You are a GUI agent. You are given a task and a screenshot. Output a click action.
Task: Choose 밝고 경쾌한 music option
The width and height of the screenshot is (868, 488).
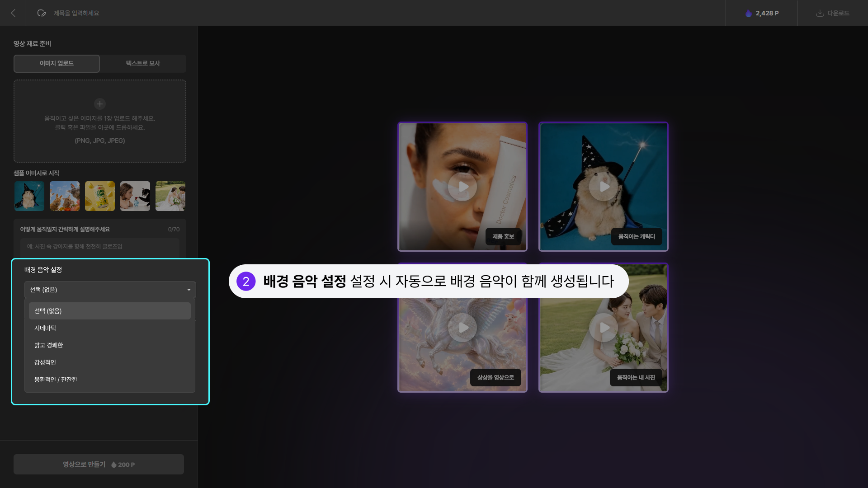click(110, 345)
